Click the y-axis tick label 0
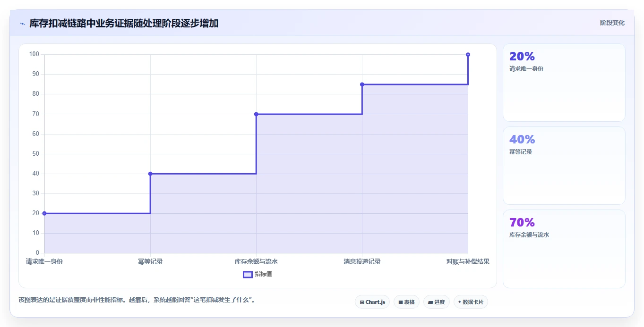Screen dimensions: 644x327 pyautogui.click(x=37, y=253)
